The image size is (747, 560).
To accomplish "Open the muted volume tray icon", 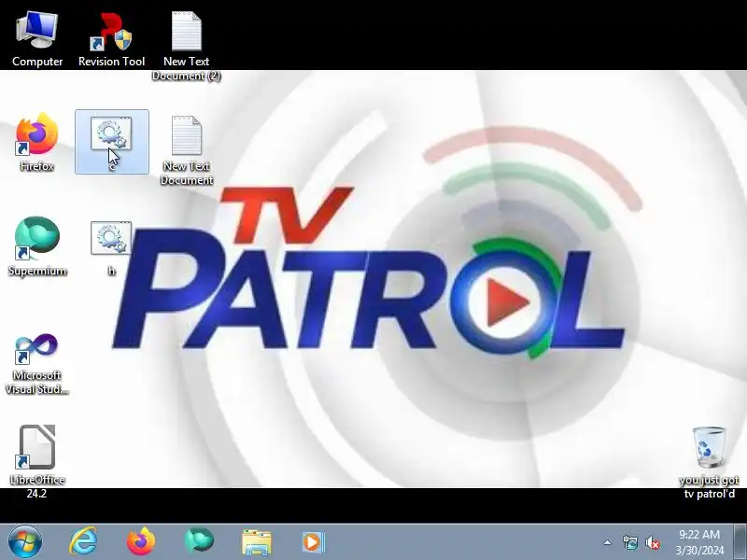I will point(652,542).
